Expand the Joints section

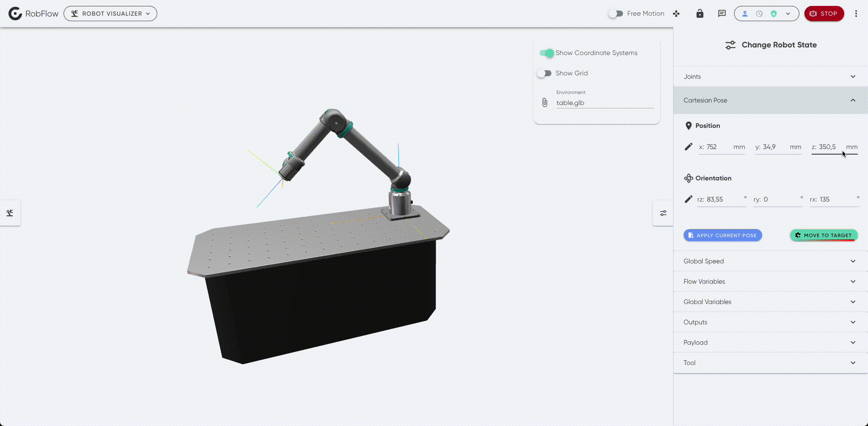point(770,77)
